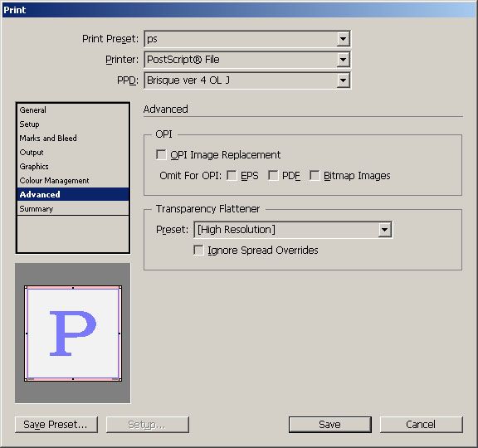Enable OPI Image Replacement checkbox
Image resolution: width=478 pixels, height=448 pixels.
coord(161,154)
